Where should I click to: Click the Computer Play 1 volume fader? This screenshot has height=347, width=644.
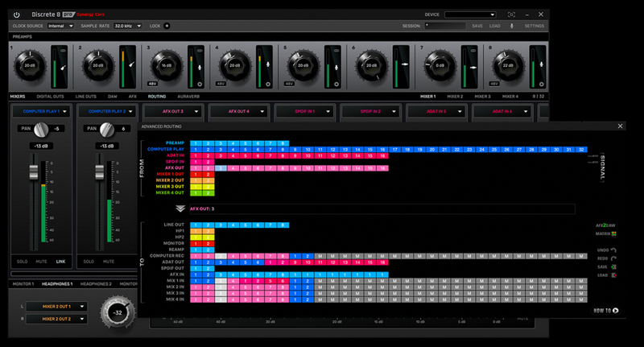point(34,172)
